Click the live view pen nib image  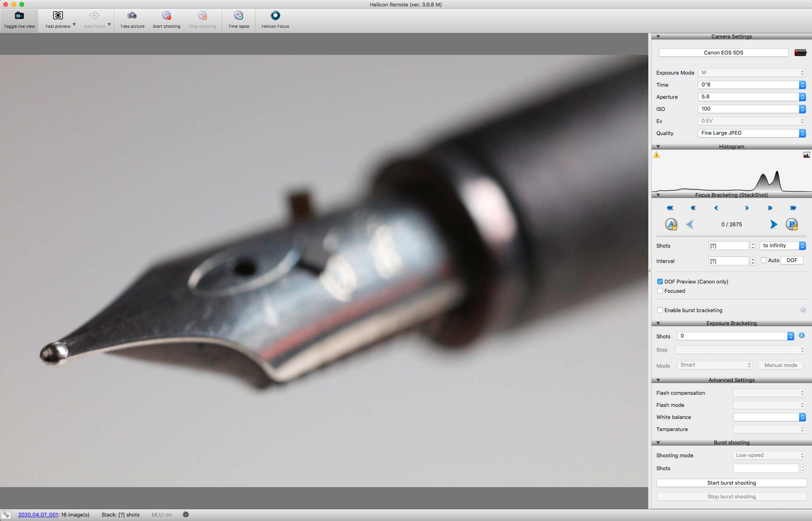point(324,271)
